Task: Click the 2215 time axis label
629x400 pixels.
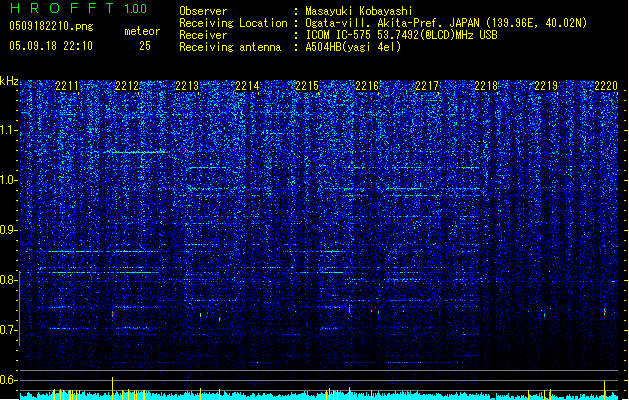Action: coord(307,86)
